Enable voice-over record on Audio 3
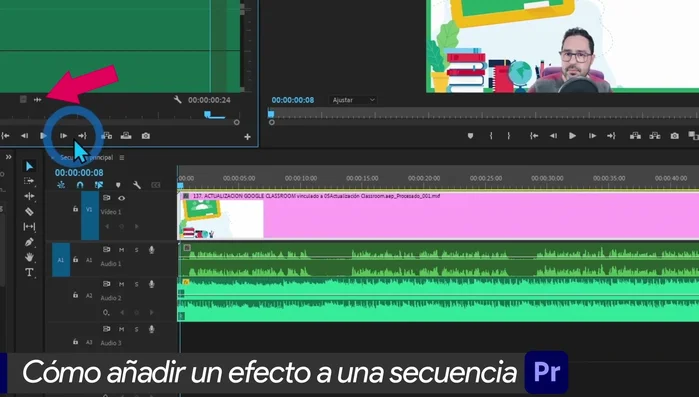699x397 pixels. click(x=152, y=329)
